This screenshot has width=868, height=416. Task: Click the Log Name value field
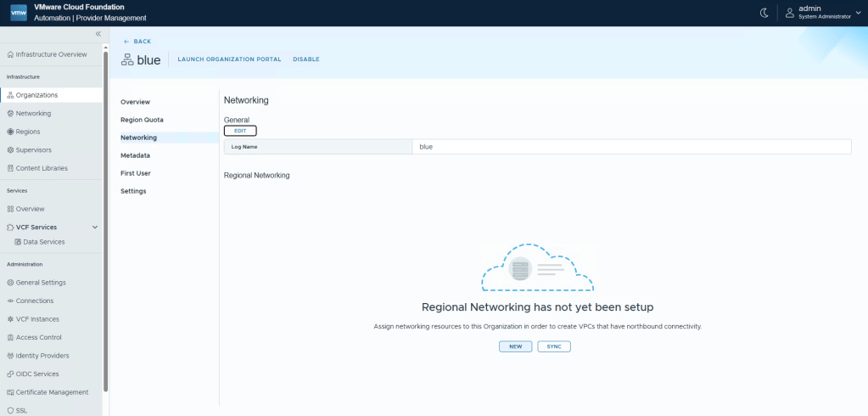pyautogui.click(x=630, y=147)
